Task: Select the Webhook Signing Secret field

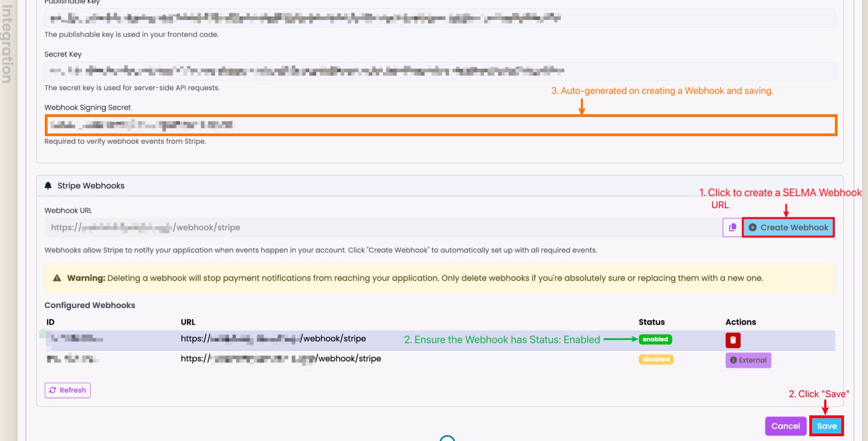Action: coord(440,125)
